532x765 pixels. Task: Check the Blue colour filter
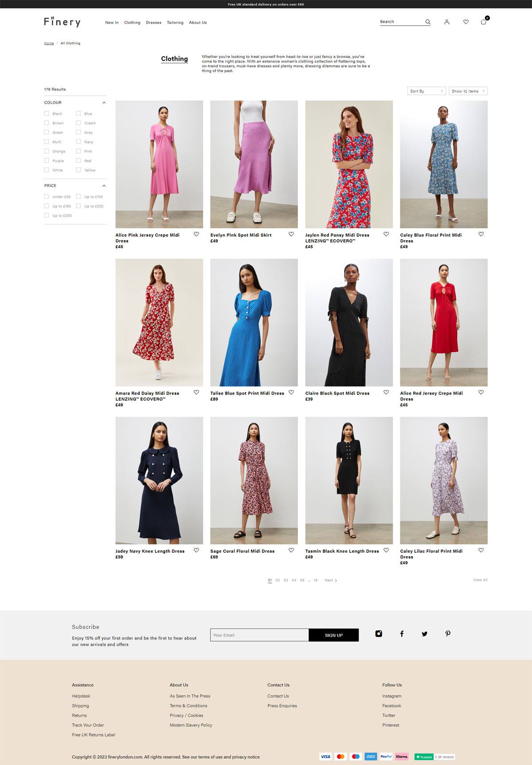[78, 113]
